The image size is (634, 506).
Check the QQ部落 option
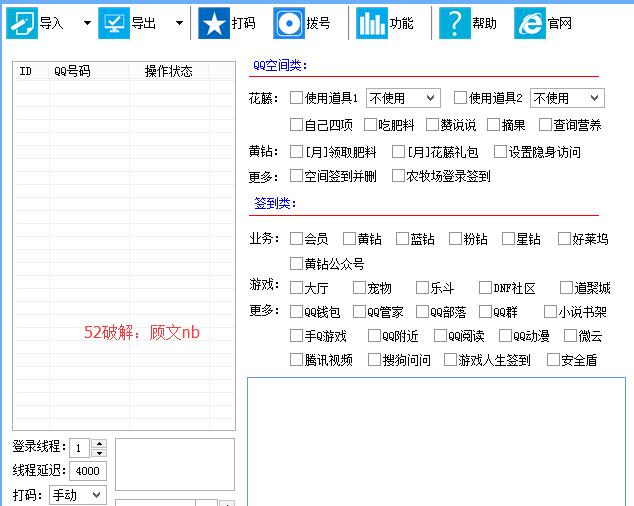coord(422,312)
